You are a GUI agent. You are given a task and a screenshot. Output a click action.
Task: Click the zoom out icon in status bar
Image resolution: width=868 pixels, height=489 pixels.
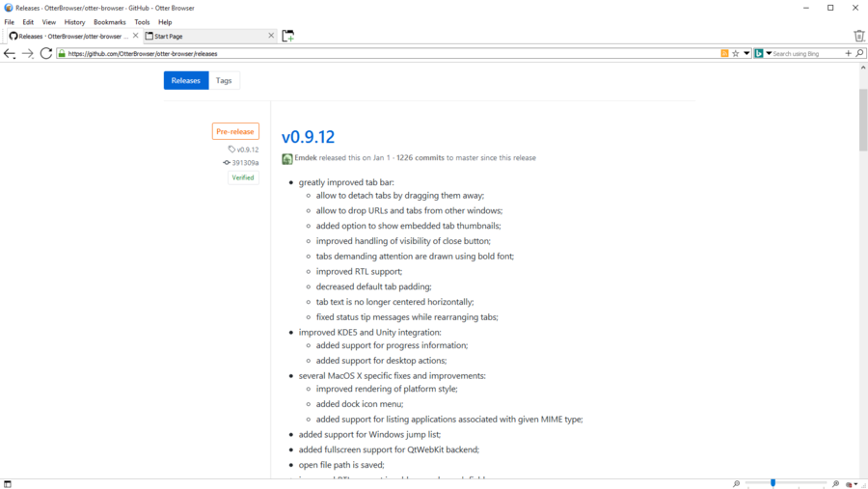coord(736,484)
